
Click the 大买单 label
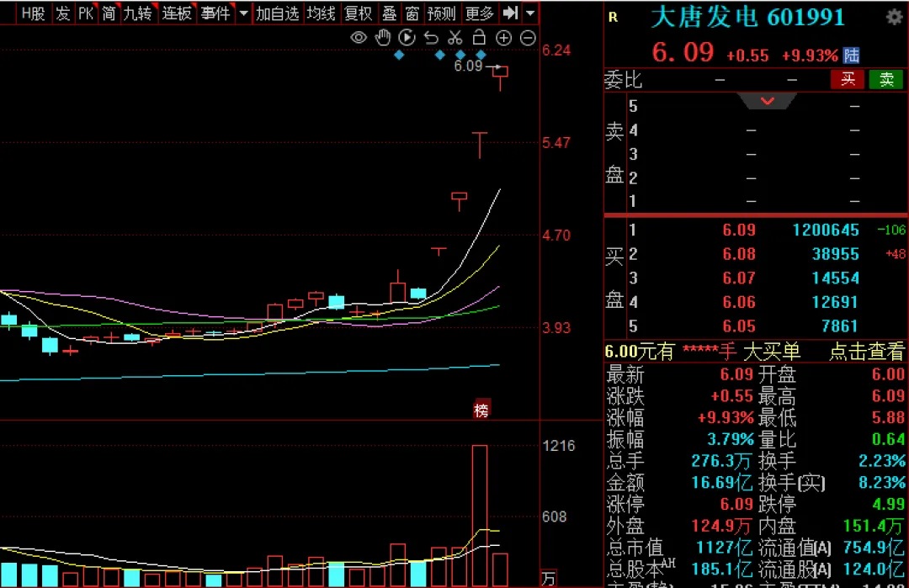(771, 351)
